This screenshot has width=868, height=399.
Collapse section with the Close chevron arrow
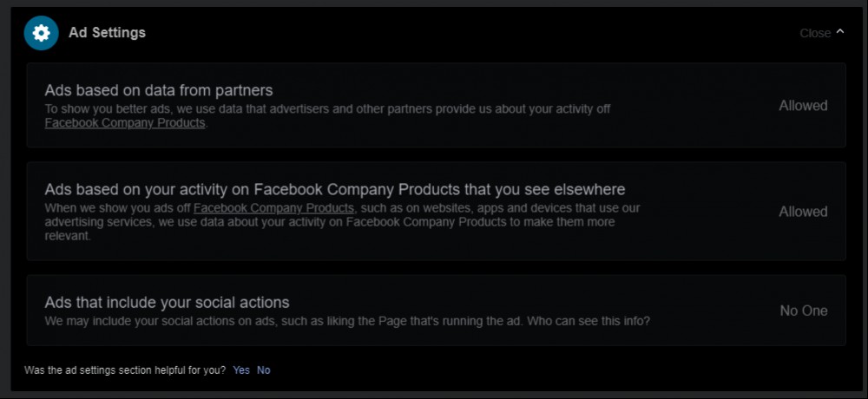[839, 31]
